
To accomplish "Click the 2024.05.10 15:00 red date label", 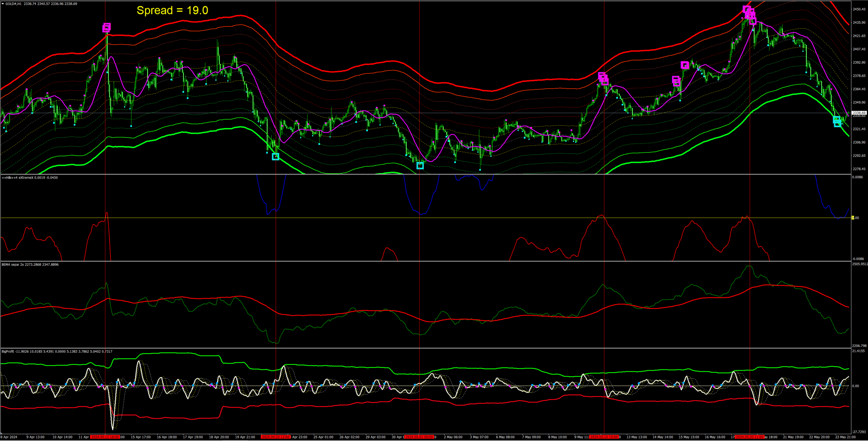I will [x=604, y=437].
